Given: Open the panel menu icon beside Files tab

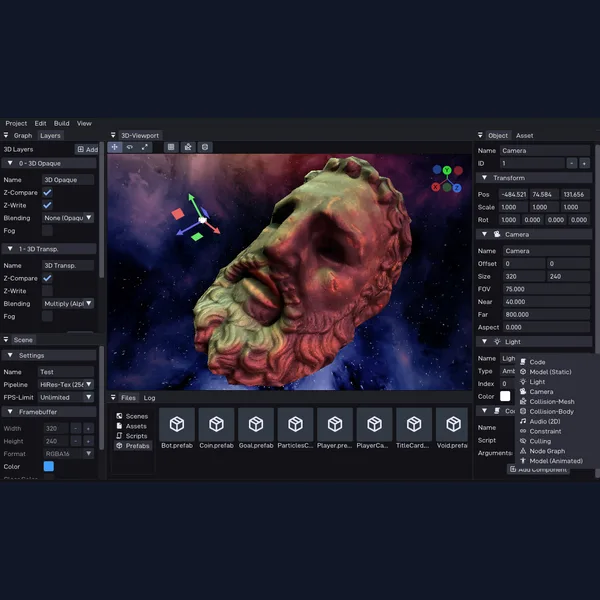Looking at the screenshot, I should click(x=113, y=398).
